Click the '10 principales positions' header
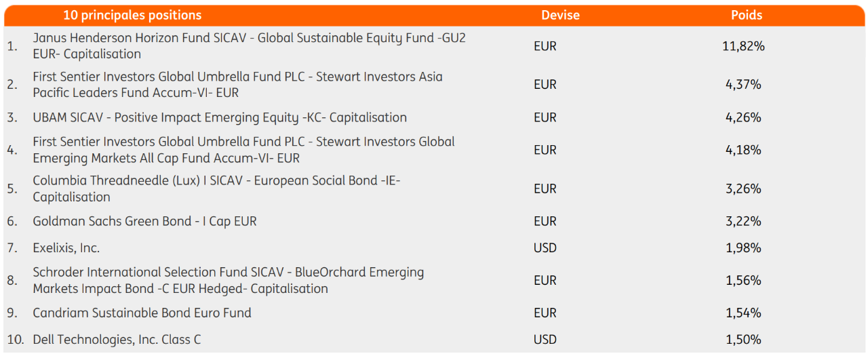The image size is (868, 356). [132, 15]
